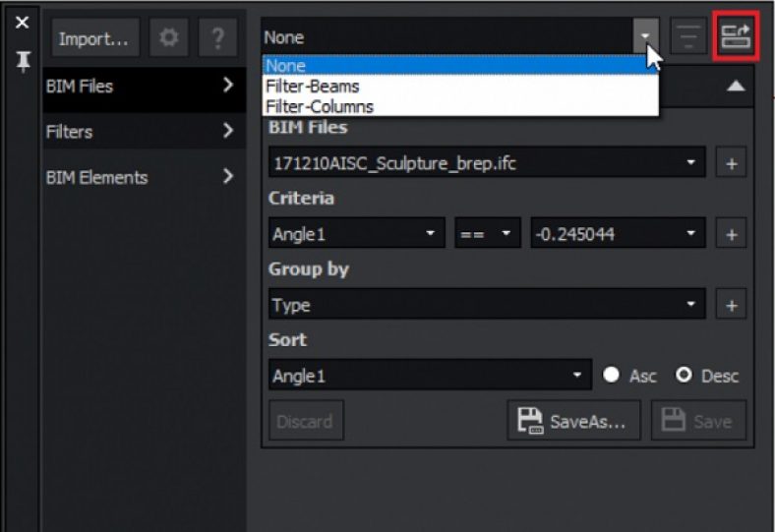Choose Filter-Beams from the dropdown list
Viewport: 775px width, 532px height.
click(x=460, y=86)
